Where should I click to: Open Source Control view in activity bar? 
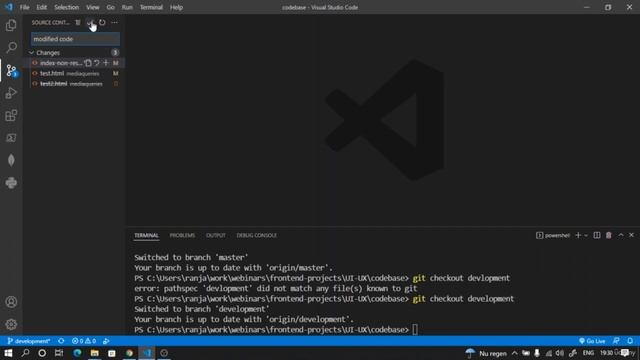[11, 70]
